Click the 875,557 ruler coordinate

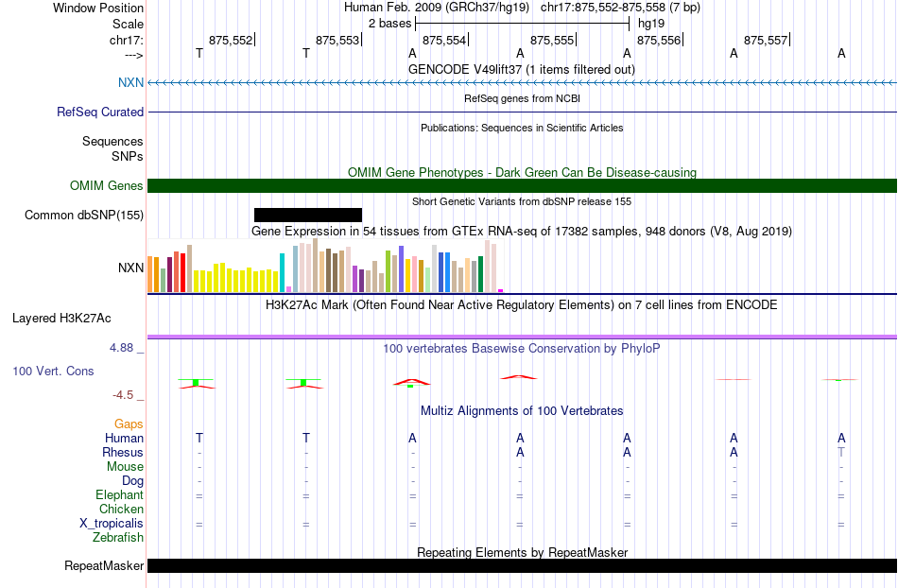(x=766, y=40)
